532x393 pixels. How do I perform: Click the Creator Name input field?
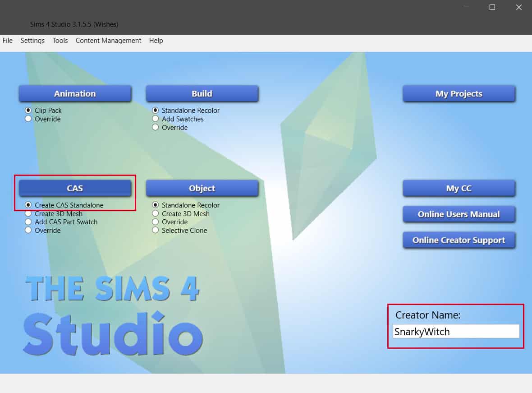[x=456, y=331]
